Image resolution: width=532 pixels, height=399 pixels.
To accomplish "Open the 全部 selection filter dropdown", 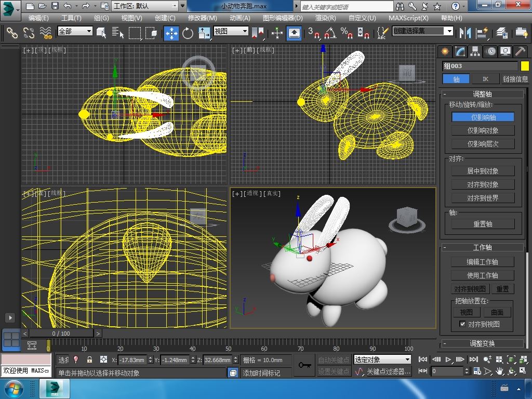I will point(75,31).
